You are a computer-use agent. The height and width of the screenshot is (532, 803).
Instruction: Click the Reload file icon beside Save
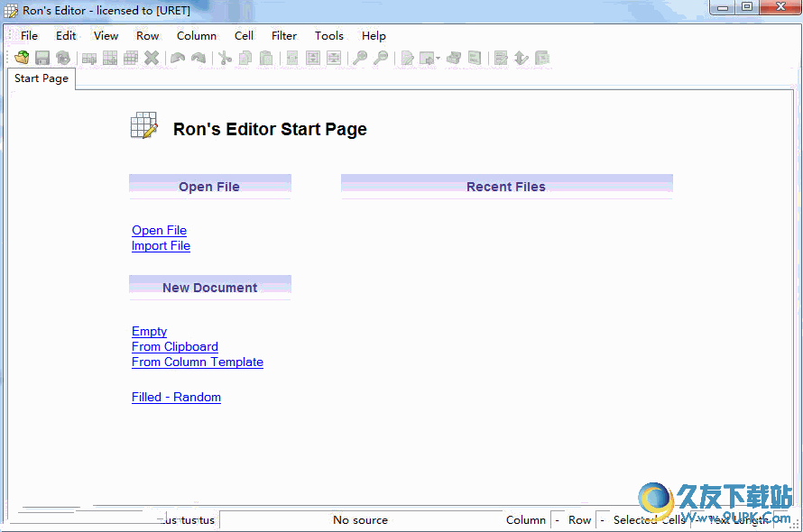click(63, 58)
